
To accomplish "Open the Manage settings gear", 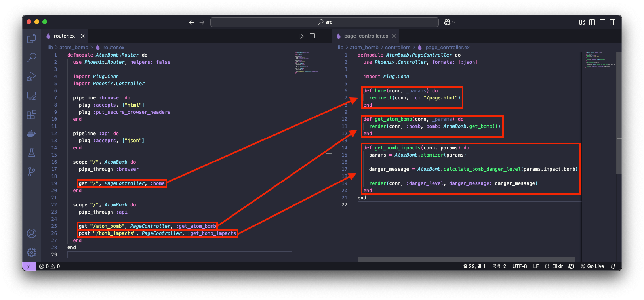I will (32, 252).
